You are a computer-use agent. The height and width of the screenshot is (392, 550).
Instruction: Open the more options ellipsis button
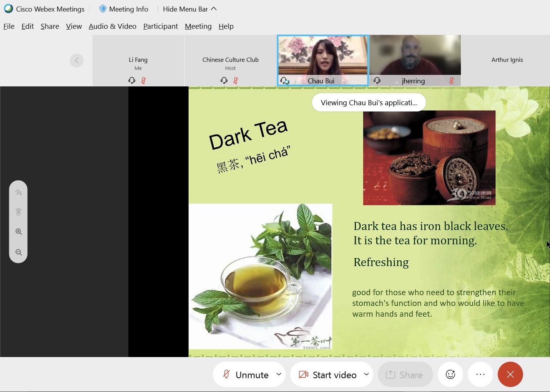coord(480,374)
